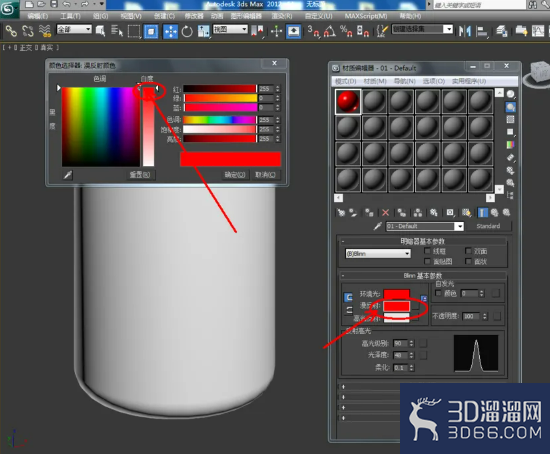Image resolution: width=550 pixels, height=454 pixels.
Task: Collapse the Blinn 基本参数 rollout
Action: [423, 276]
